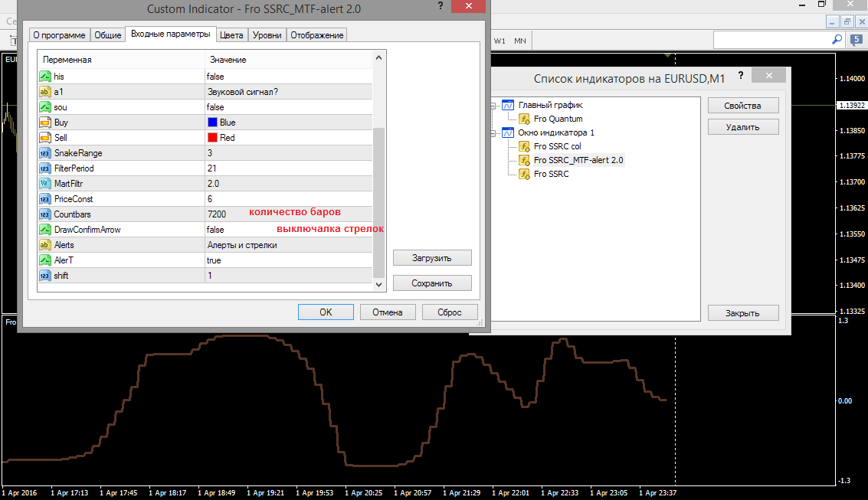Image resolution: width=868 pixels, height=500 pixels.
Task: Select the W1 timeframe button
Action: tap(500, 41)
